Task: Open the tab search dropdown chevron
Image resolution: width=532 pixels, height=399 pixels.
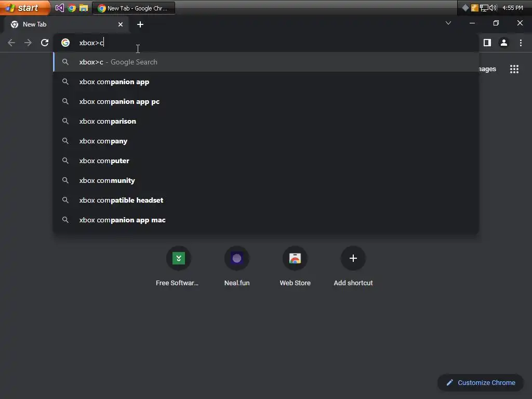Action: [448, 23]
